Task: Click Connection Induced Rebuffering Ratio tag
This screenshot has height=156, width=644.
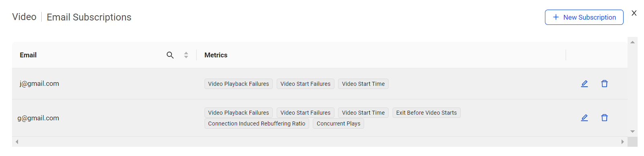Action: coord(257,124)
